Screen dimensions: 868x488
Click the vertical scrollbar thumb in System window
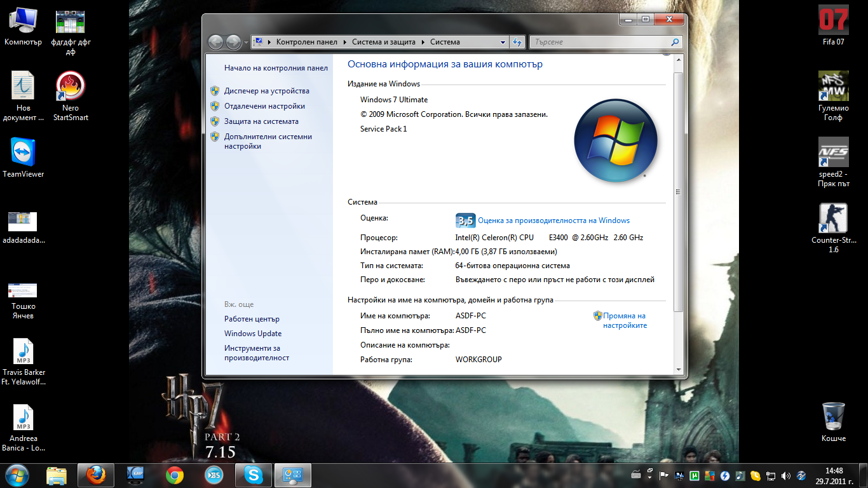click(x=678, y=191)
